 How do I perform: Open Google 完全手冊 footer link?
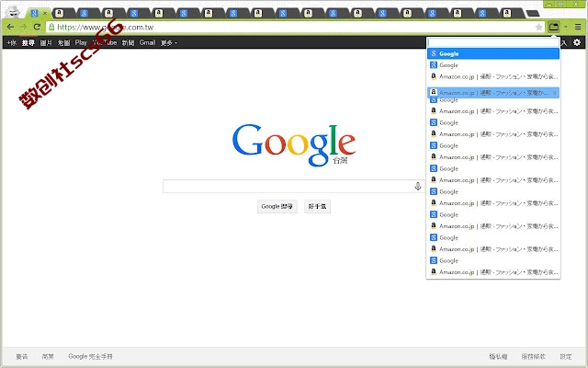[x=90, y=356]
